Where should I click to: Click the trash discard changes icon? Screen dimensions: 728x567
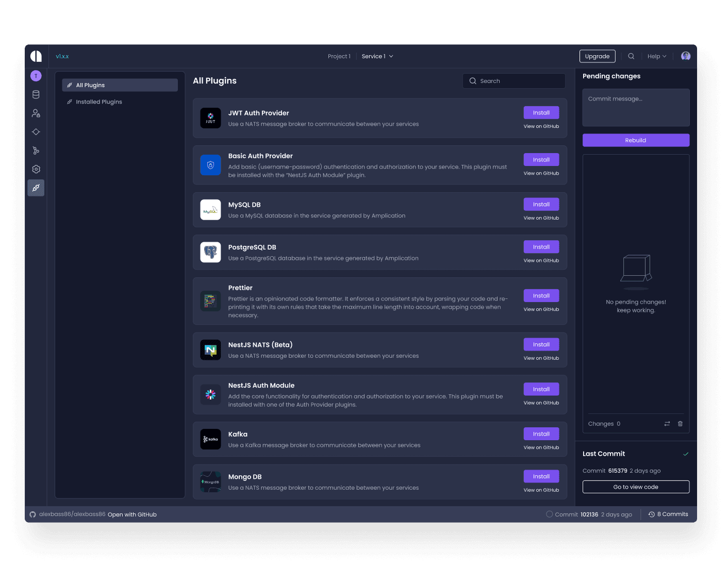pyautogui.click(x=680, y=424)
